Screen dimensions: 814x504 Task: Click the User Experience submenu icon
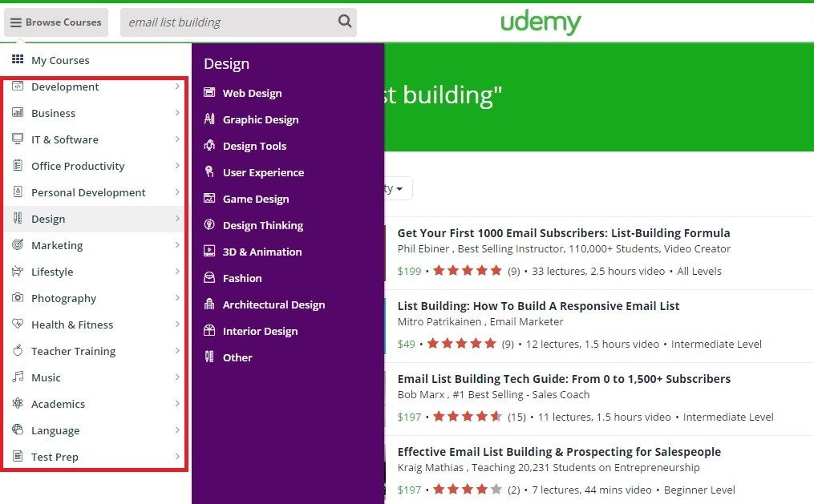click(x=209, y=171)
